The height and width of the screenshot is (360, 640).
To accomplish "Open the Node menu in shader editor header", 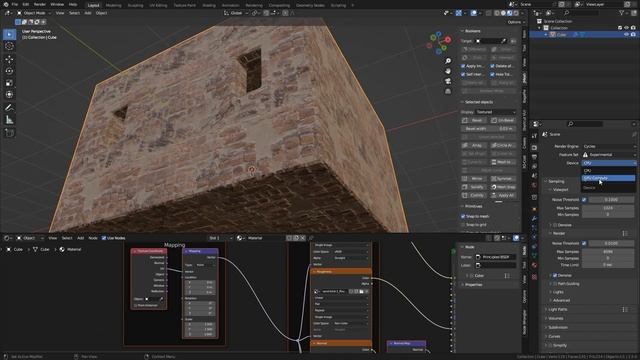I will point(93,238).
